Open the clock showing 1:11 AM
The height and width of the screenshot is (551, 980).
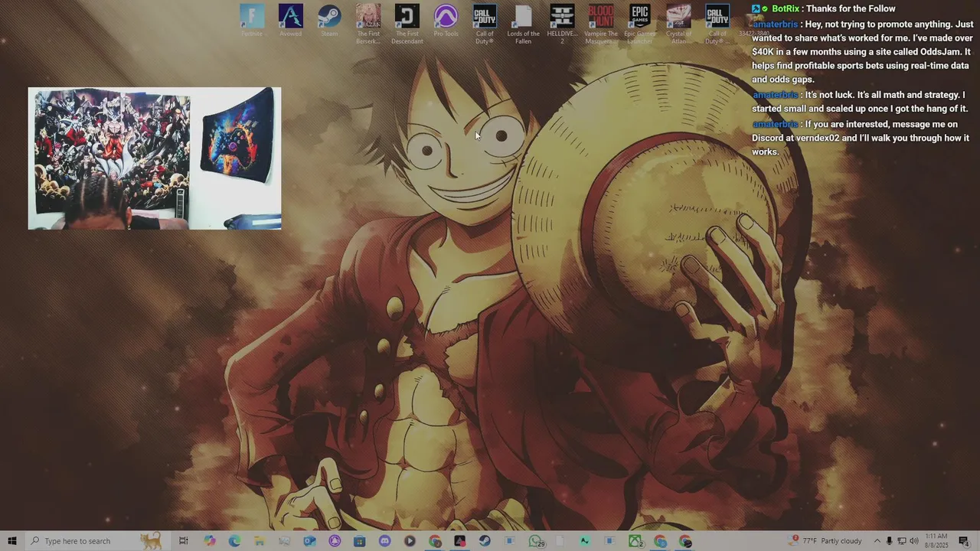tap(936, 541)
